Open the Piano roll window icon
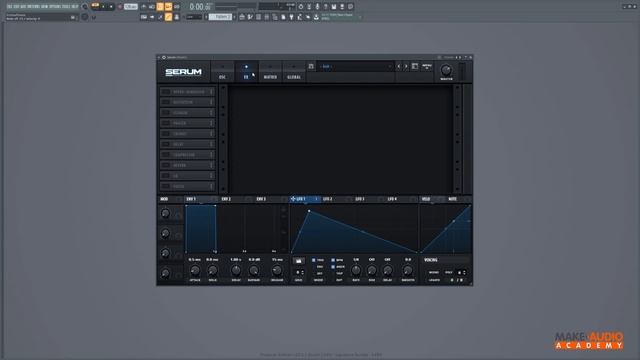This screenshot has height=360, width=640. coord(250,17)
